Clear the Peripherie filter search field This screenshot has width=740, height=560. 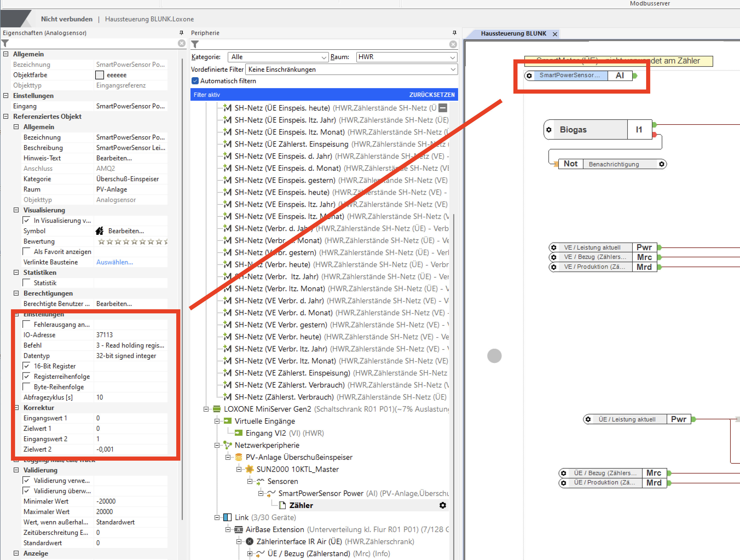tap(453, 44)
